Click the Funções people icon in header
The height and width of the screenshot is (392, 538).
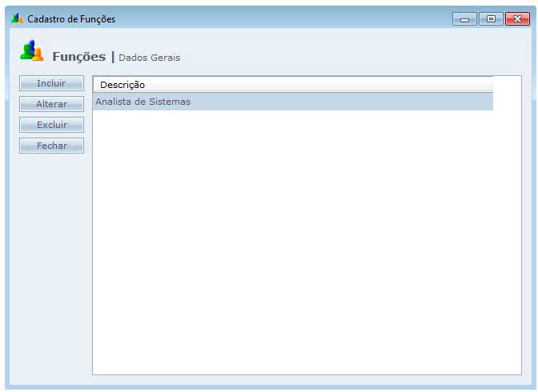tap(32, 52)
